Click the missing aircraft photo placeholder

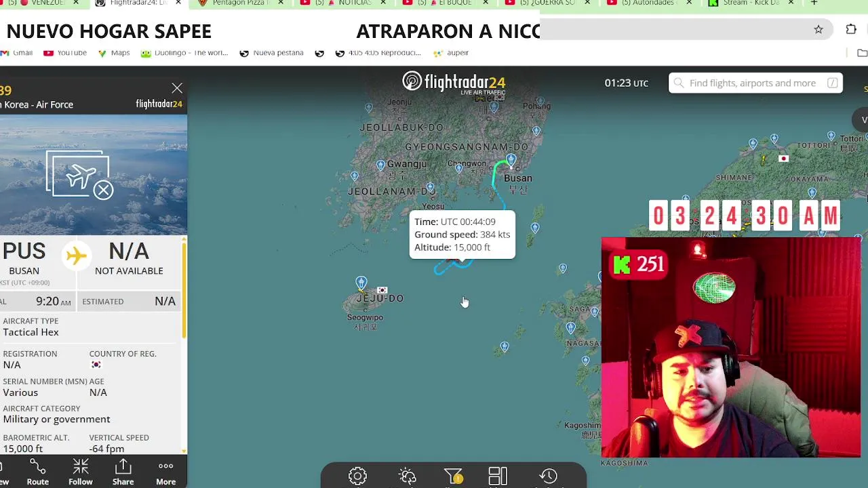click(80, 174)
